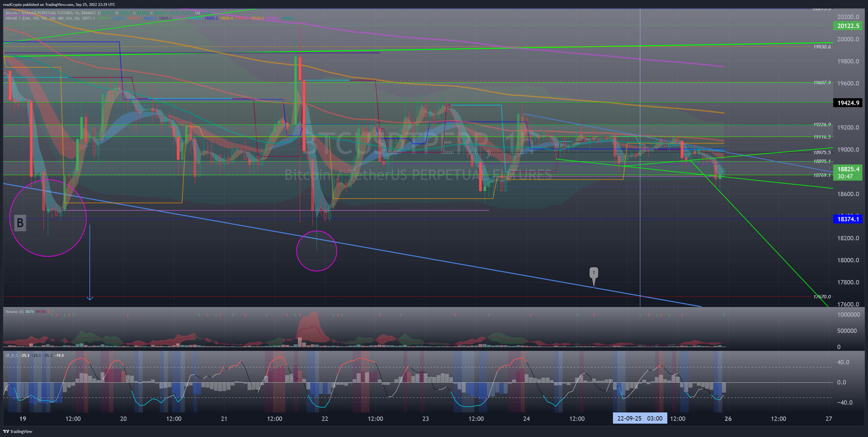Click date label 26 on time axis
This screenshot has height=437, width=868.
tap(728, 419)
